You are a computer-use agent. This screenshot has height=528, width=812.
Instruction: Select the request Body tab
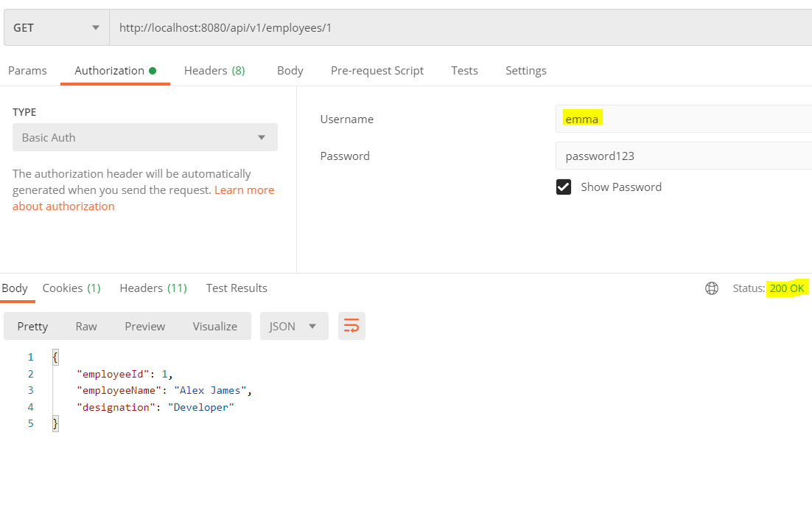(x=290, y=71)
